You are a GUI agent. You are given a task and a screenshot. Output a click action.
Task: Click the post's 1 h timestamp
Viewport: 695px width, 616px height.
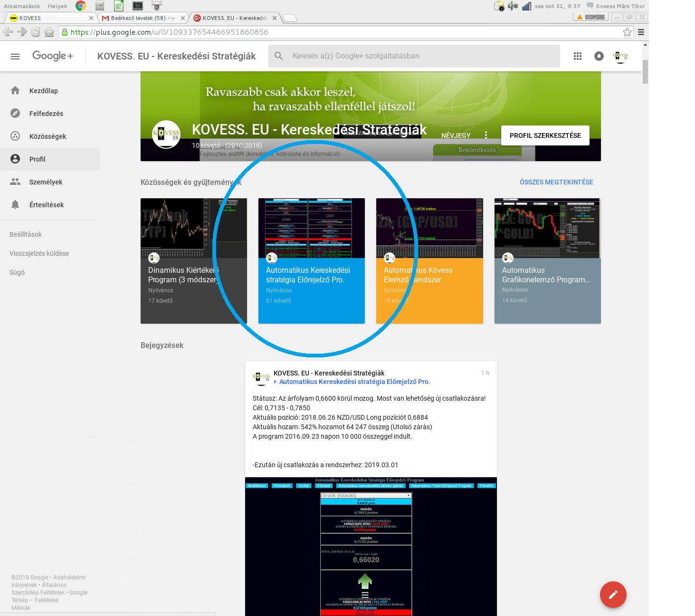click(x=485, y=373)
